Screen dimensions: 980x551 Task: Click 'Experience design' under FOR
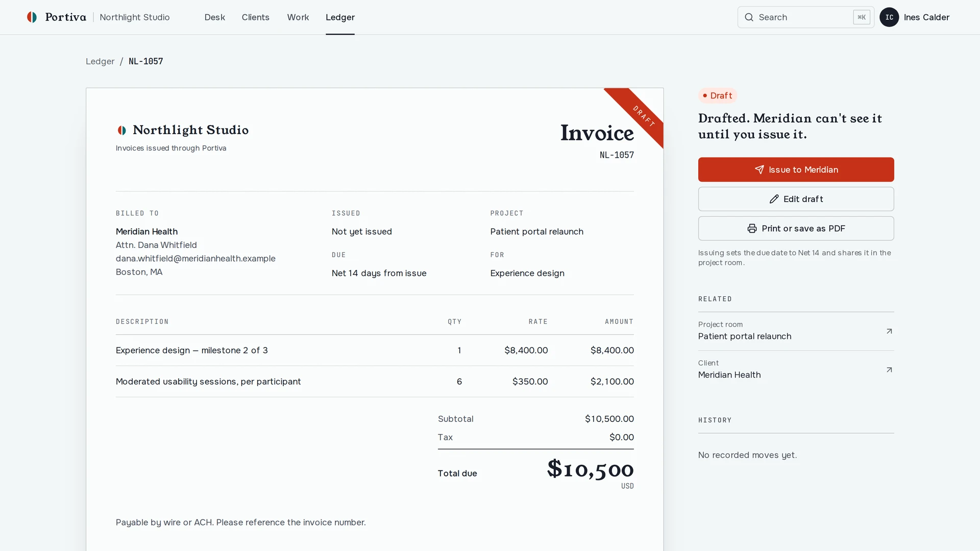click(527, 273)
